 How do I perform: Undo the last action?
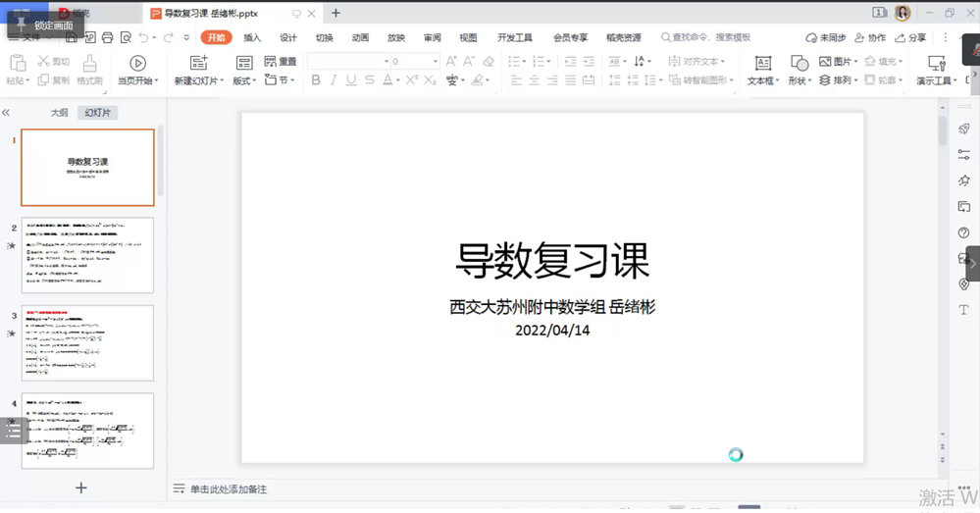[144, 38]
